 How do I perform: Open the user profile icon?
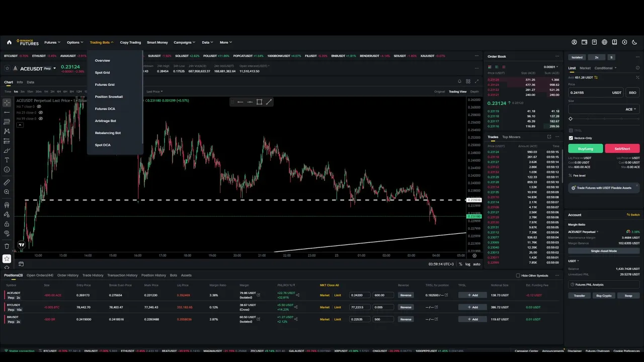point(575,42)
